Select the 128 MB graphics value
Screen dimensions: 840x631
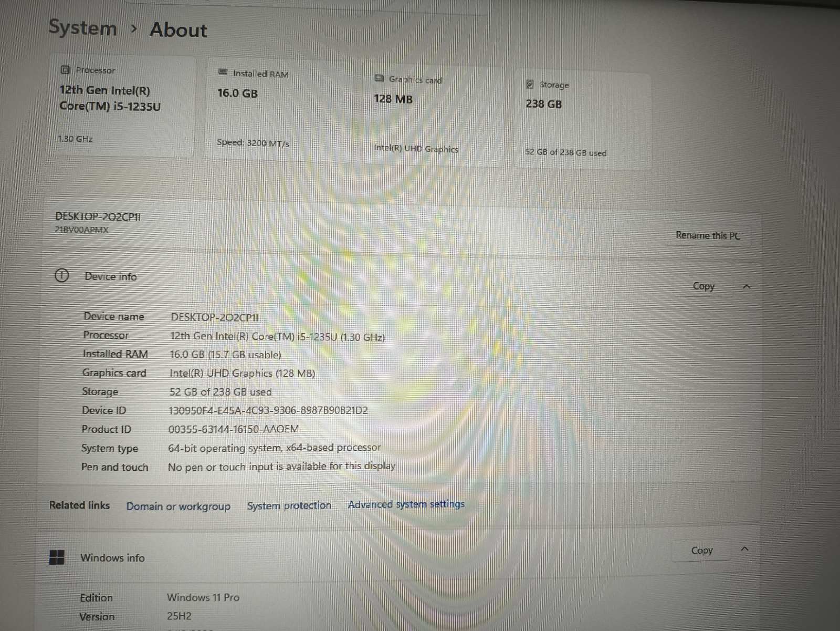tap(393, 99)
